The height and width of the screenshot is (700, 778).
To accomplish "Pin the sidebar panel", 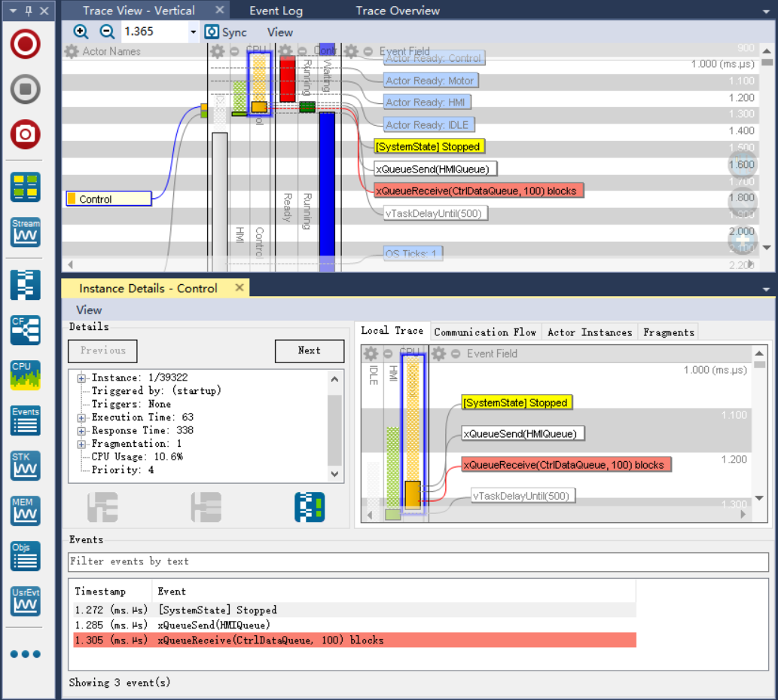I will pyautogui.click(x=29, y=11).
